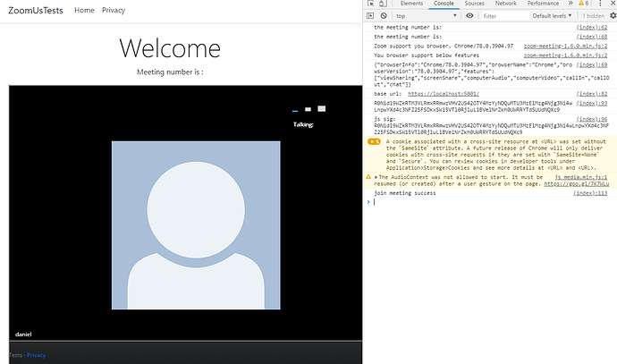Open the Performance tab
617x364 pixels.
point(543,4)
